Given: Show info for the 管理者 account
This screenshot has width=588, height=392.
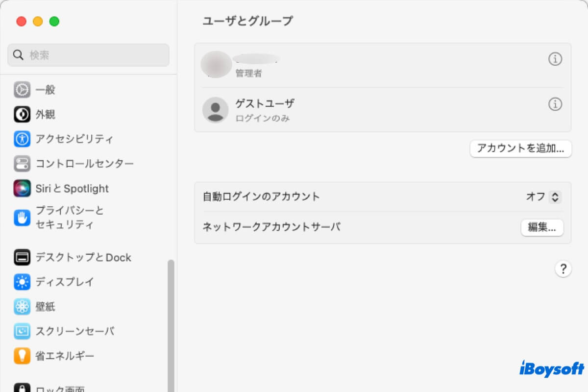Looking at the screenshot, I should 555,59.
